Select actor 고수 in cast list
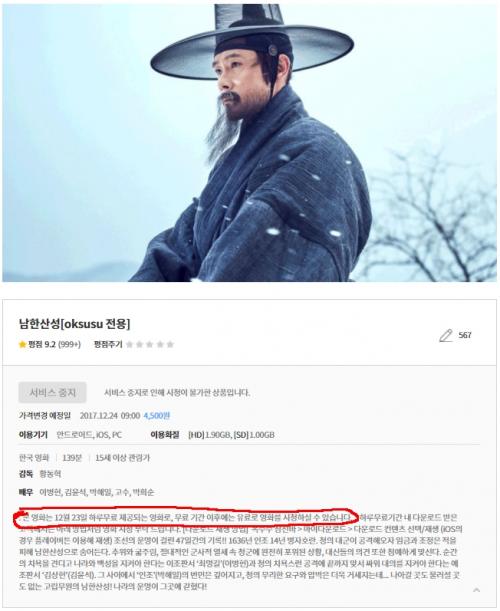500x611 pixels. [121, 492]
